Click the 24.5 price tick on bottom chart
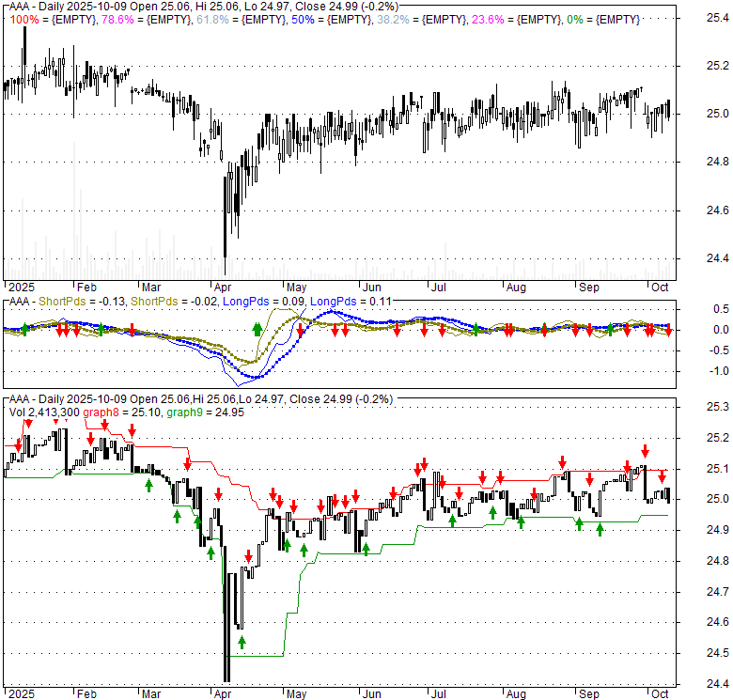733x700 pixels. pyautogui.click(x=717, y=653)
